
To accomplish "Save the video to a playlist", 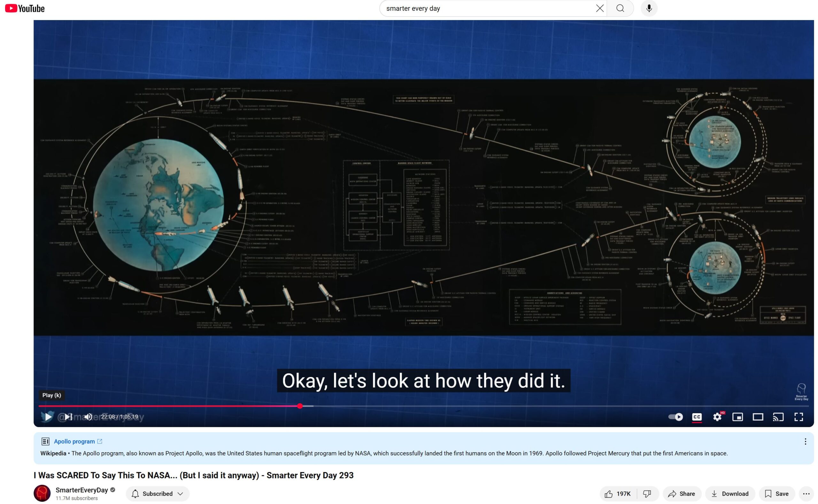I will point(776,493).
